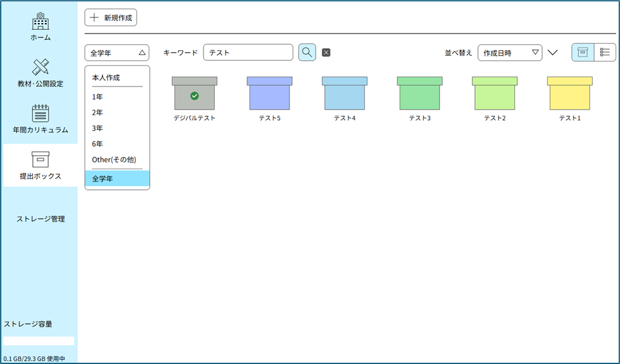Click the storage capacity usage bar
The width and height of the screenshot is (620, 364).
tap(39, 341)
